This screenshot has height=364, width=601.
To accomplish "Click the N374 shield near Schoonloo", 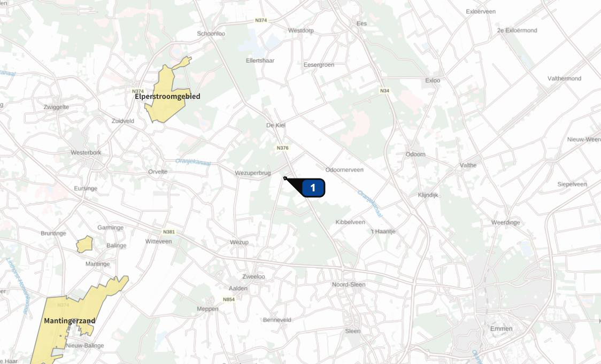I will [x=261, y=20].
